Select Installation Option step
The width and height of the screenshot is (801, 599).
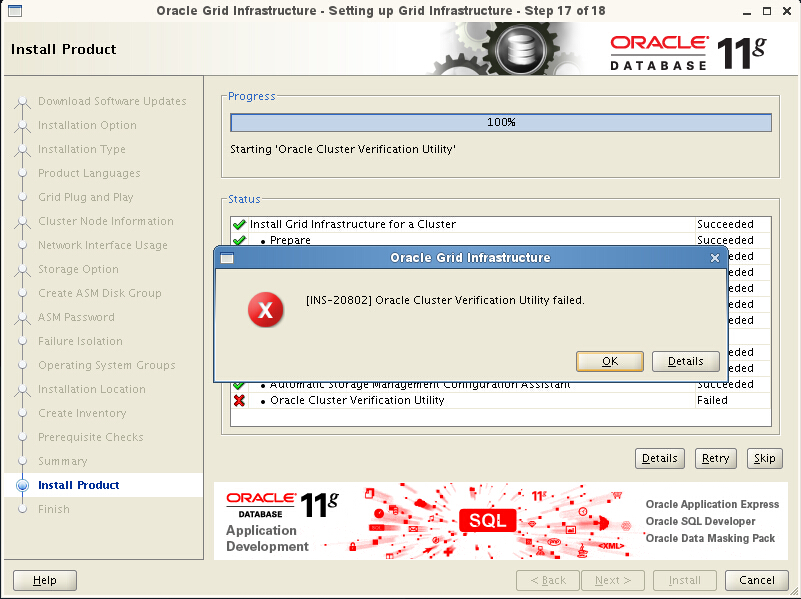pyautogui.click(x=87, y=125)
